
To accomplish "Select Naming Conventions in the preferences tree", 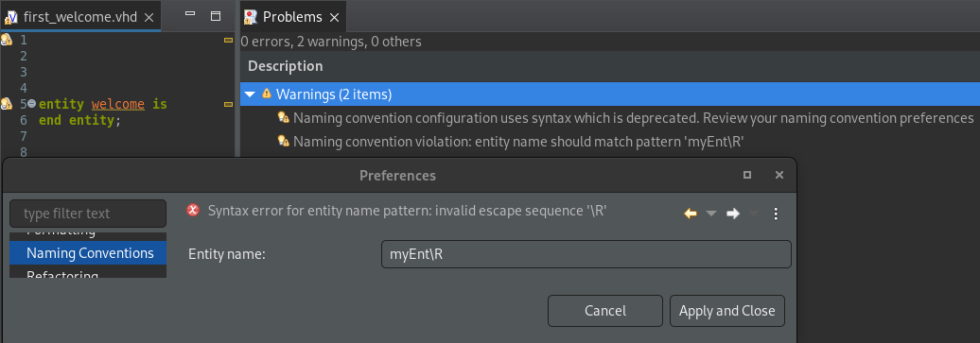I will (x=88, y=253).
